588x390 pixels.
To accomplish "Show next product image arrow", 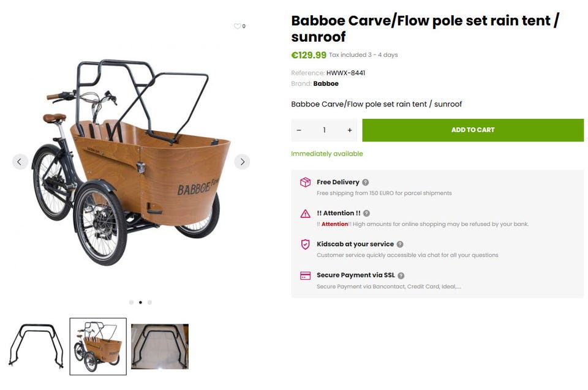I will click(242, 162).
